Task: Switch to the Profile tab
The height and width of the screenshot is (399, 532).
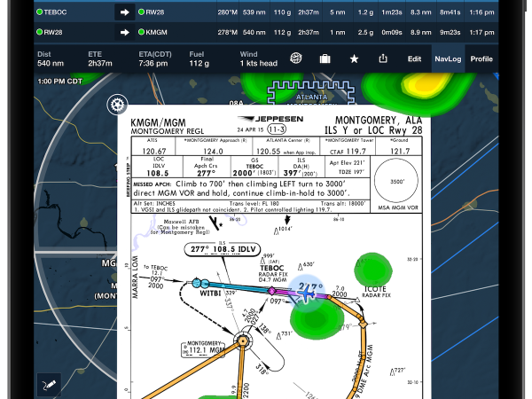Action: click(x=481, y=59)
